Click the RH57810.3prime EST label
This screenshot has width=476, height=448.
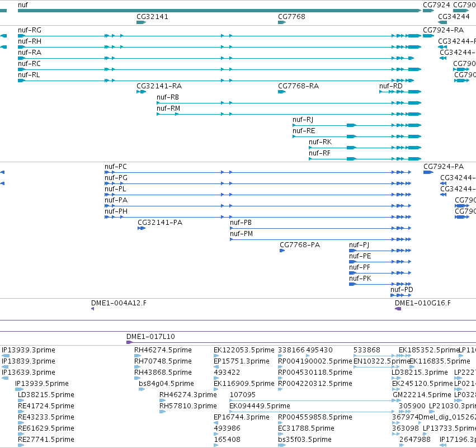click(x=188, y=407)
